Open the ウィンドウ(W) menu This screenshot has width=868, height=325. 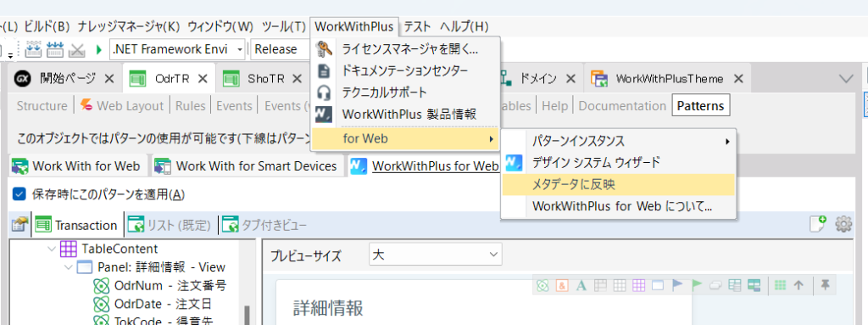pos(220,26)
